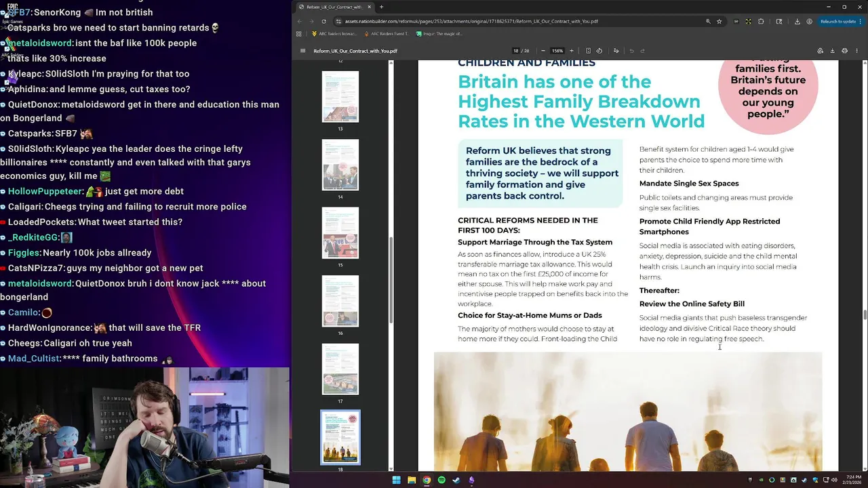Open Spotify from the taskbar
Screen dimensions: 868x488
point(441,480)
